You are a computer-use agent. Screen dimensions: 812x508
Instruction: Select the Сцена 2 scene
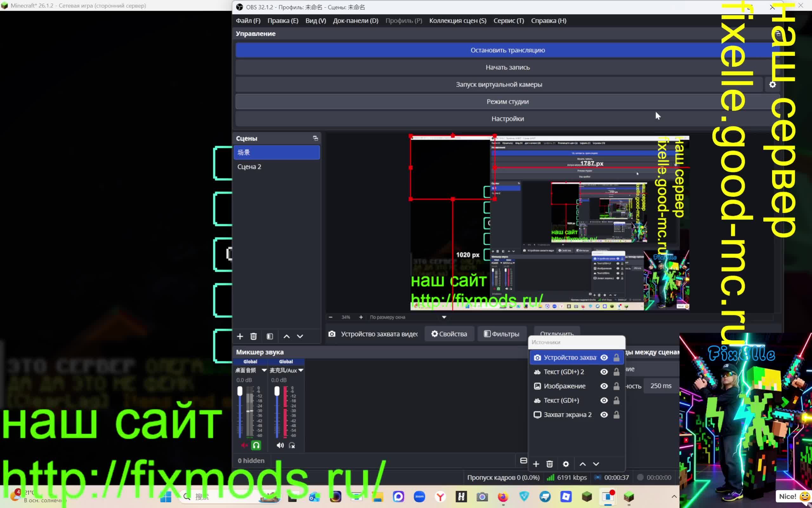(277, 167)
